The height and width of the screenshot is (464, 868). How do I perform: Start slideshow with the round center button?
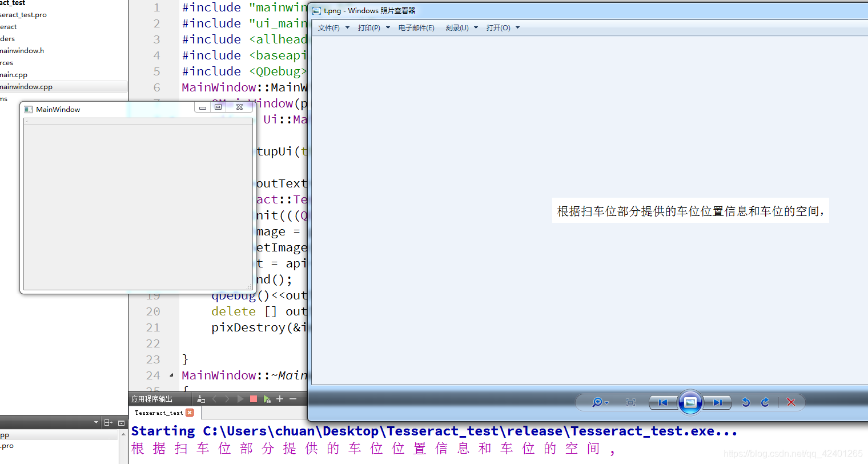click(x=690, y=402)
